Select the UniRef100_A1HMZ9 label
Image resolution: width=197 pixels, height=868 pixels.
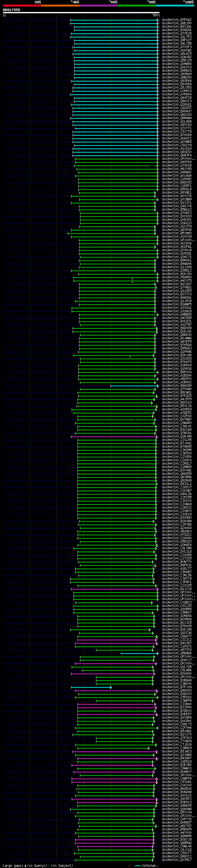(177, 410)
